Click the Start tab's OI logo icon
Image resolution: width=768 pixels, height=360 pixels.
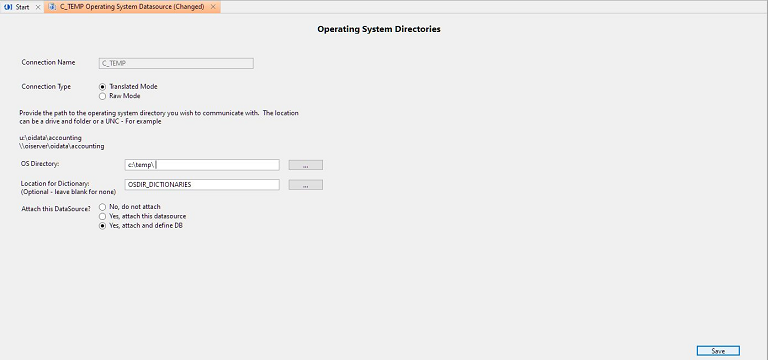(8, 7)
